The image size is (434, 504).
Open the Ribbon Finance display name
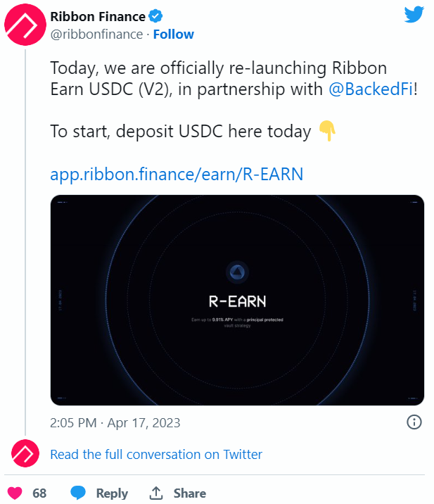[98, 16]
